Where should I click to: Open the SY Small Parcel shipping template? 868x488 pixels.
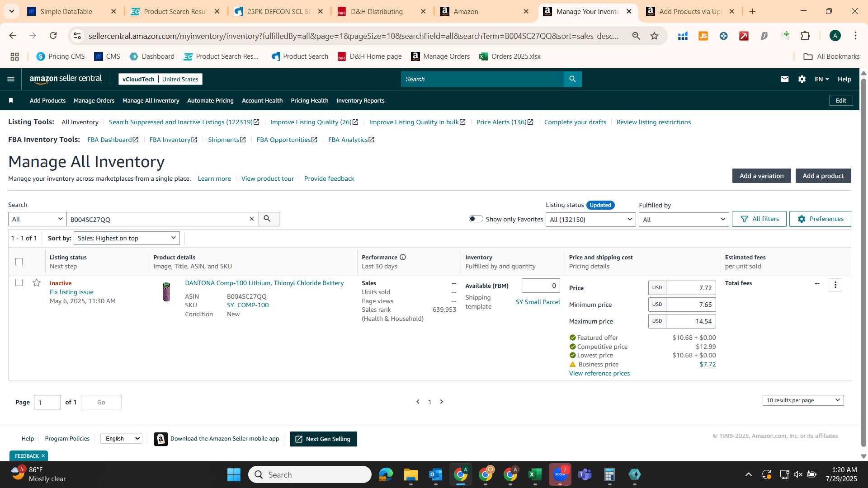[538, 302]
